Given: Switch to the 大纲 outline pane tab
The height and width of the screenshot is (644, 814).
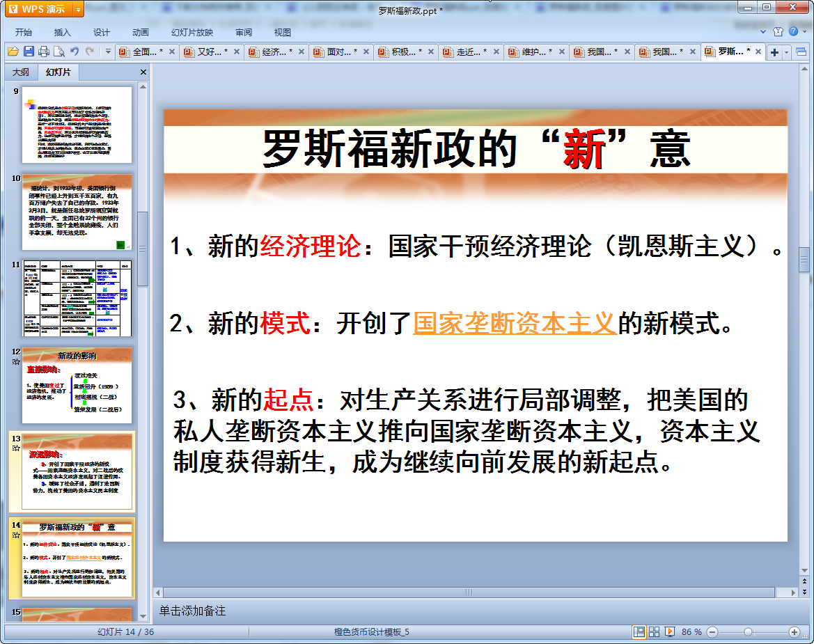Looking at the screenshot, I should click(20, 72).
